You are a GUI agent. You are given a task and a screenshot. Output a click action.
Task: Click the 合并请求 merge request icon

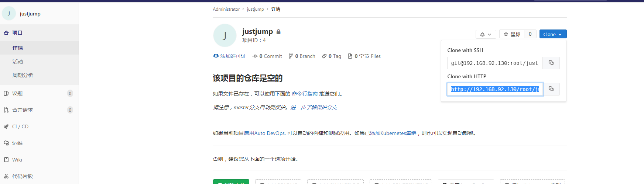point(6,110)
